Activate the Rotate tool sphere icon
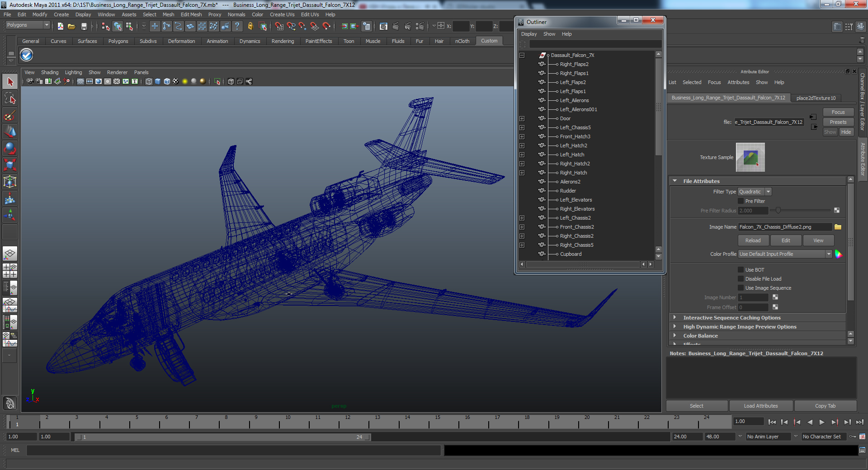This screenshot has width=868, height=470. [10, 148]
